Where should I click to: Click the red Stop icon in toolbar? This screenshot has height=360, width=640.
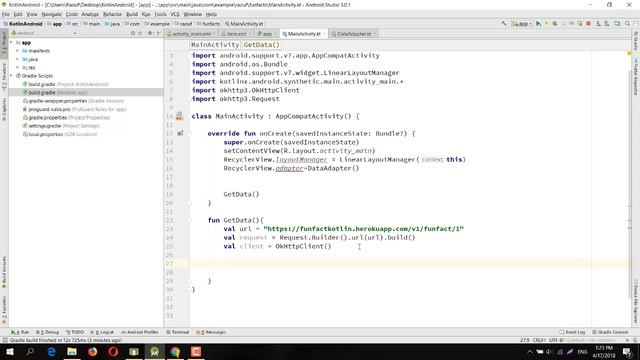[588, 24]
